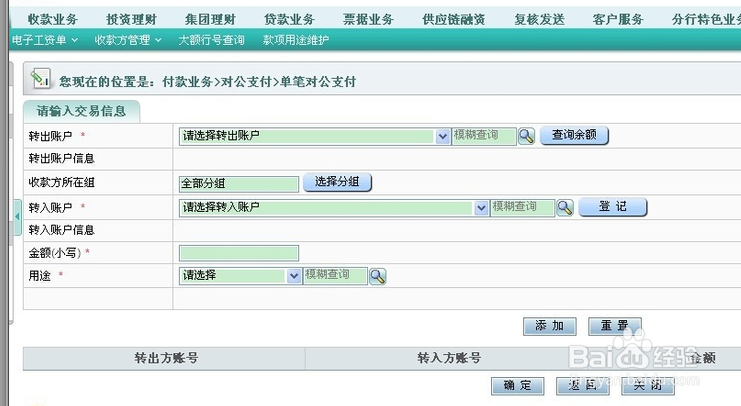Image resolution: width=741 pixels, height=406 pixels.
Task: Collapse the left side panel arrow handle
Action: click(x=17, y=217)
